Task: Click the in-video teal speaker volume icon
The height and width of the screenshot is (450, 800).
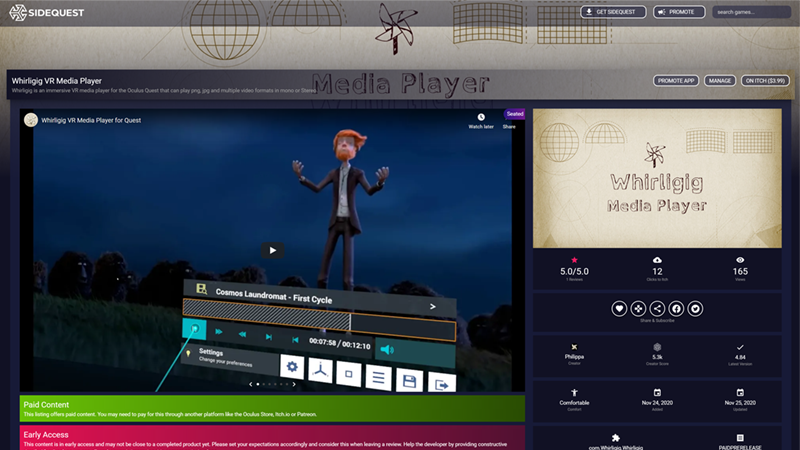Action: 387,349
